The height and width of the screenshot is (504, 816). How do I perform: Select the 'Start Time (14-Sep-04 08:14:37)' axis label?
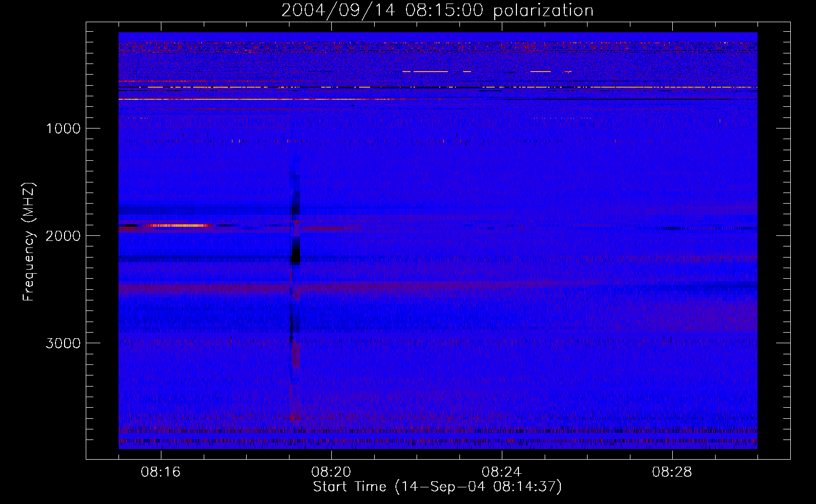(437, 487)
